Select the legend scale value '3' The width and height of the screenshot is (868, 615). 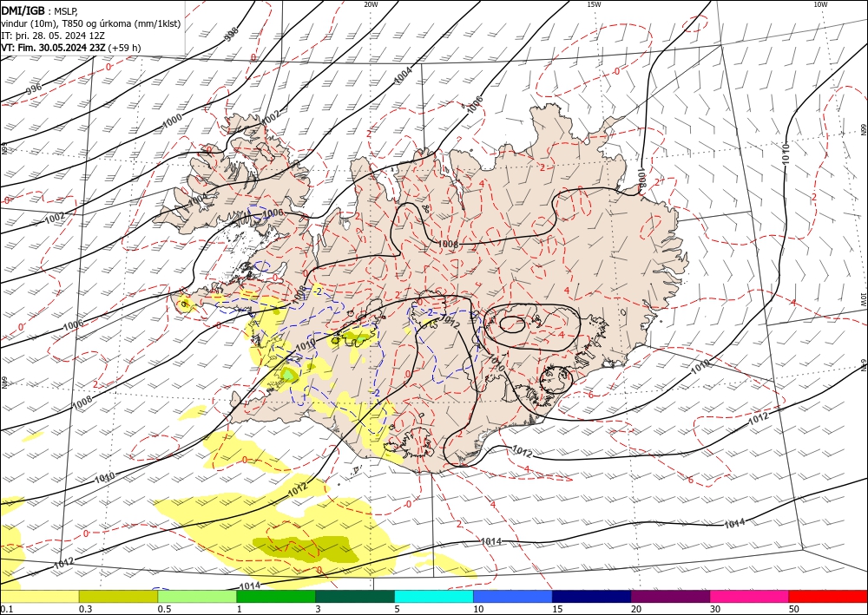point(318,609)
